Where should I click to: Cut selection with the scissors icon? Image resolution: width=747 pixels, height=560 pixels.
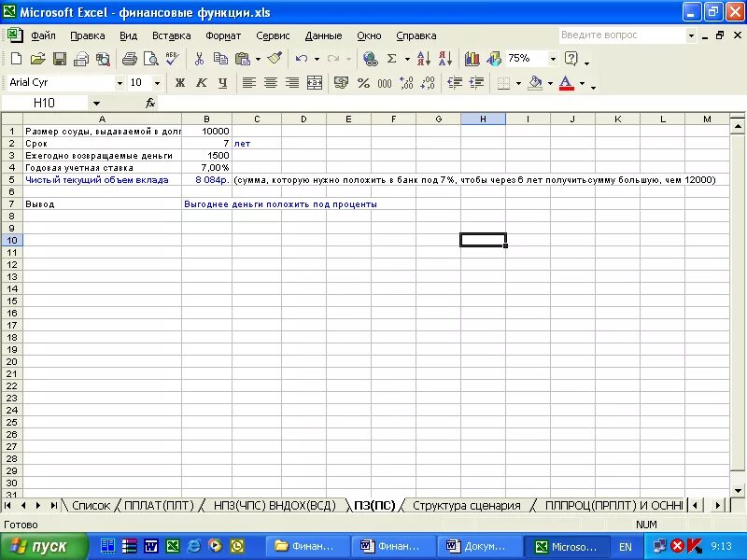pyautogui.click(x=199, y=59)
